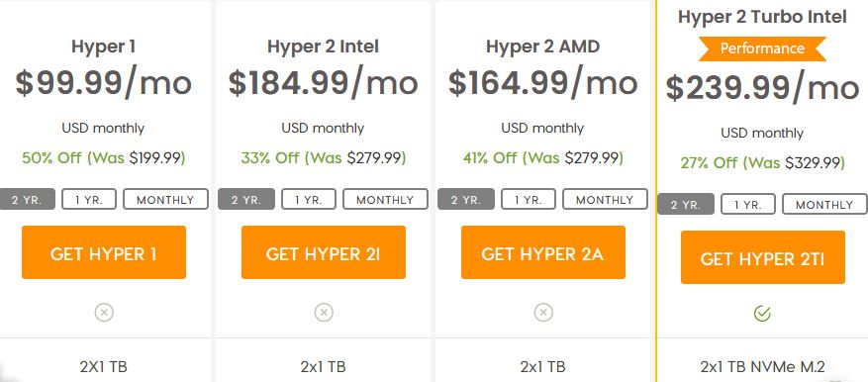Image resolution: width=868 pixels, height=382 pixels.
Task: Click the X circle icon under Hyper 1
Action: [x=104, y=313]
